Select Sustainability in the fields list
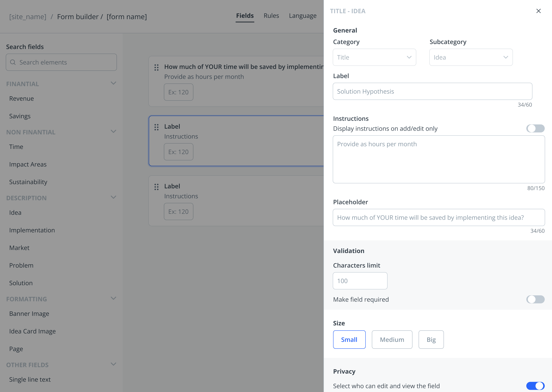Viewport: 552px width, 392px height. tap(28, 182)
